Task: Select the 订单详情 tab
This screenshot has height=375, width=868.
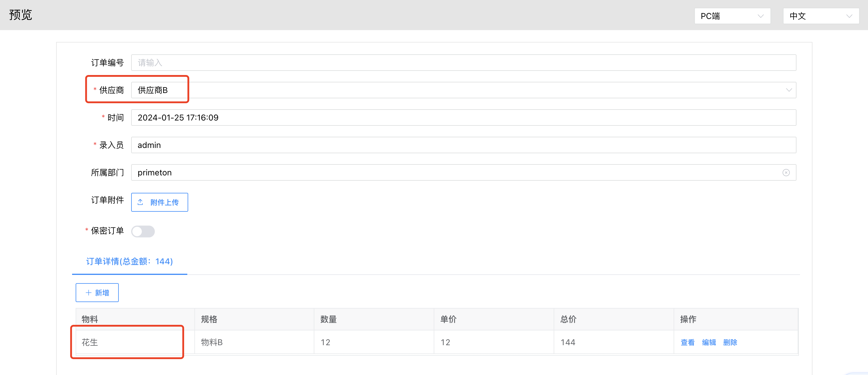Action: tap(129, 261)
